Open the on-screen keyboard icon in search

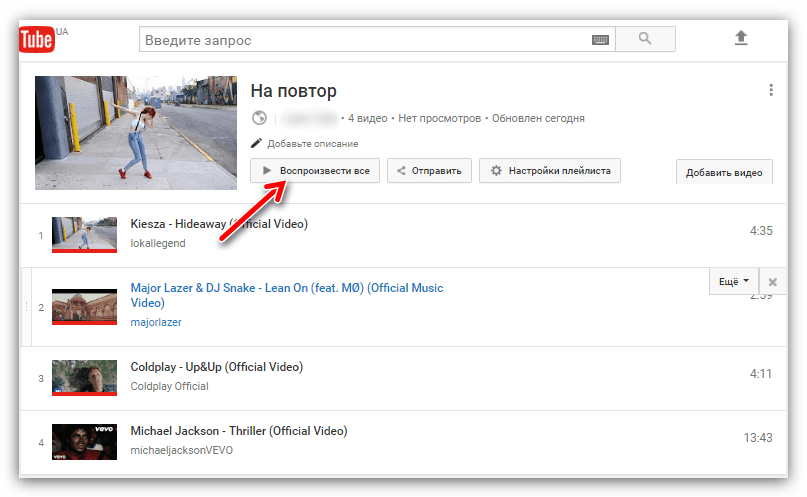pyautogui.click(x=600, y=40)
